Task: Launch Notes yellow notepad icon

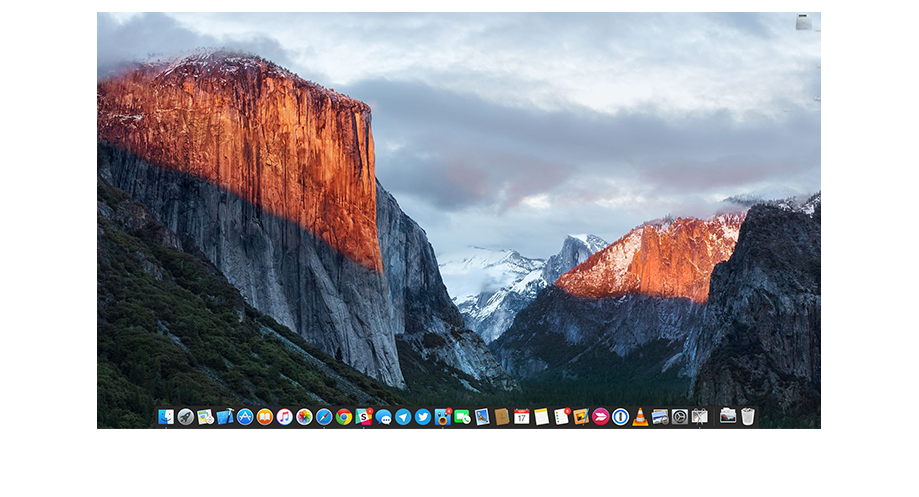Action: tap(542, 417)
